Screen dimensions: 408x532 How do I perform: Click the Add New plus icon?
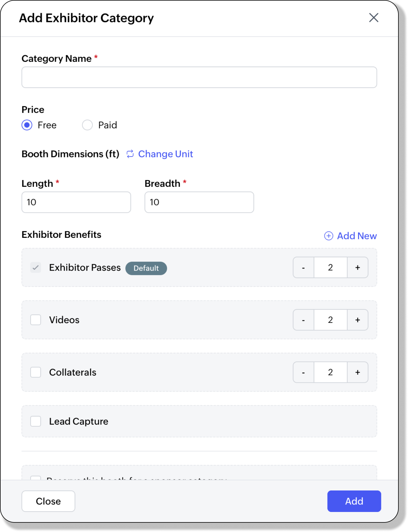coord(328,236)
